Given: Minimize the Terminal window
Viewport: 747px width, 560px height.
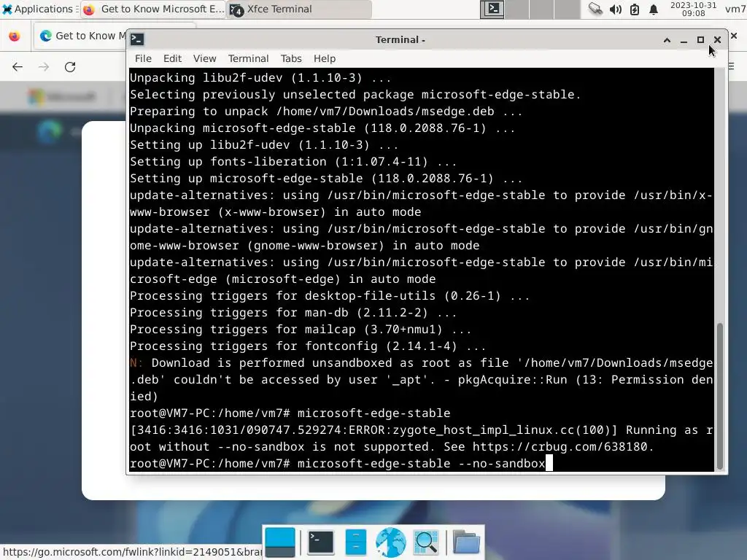Looking at the screenshot, I should click(x=684, y=40).
